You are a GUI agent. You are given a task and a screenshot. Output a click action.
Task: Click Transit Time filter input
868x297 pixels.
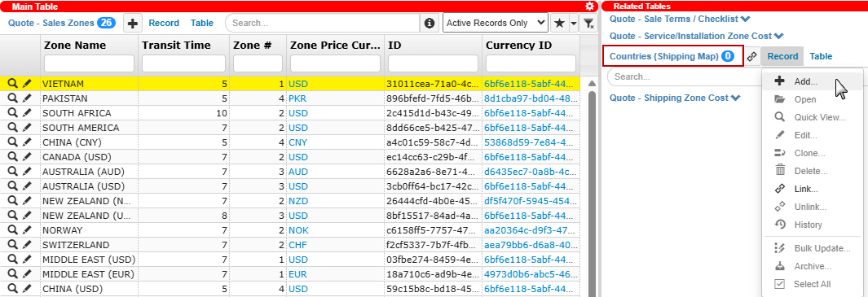[x=183, y=63]
